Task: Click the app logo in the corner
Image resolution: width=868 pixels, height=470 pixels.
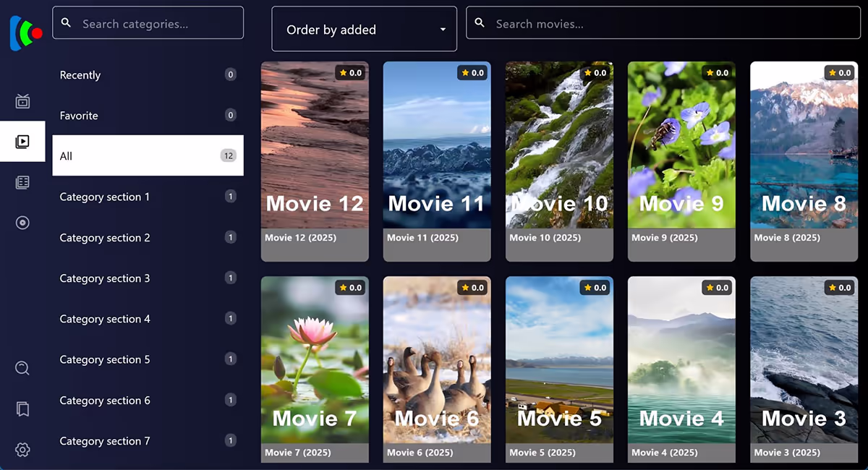Action: pyautogui.click(x=25, y=33)
